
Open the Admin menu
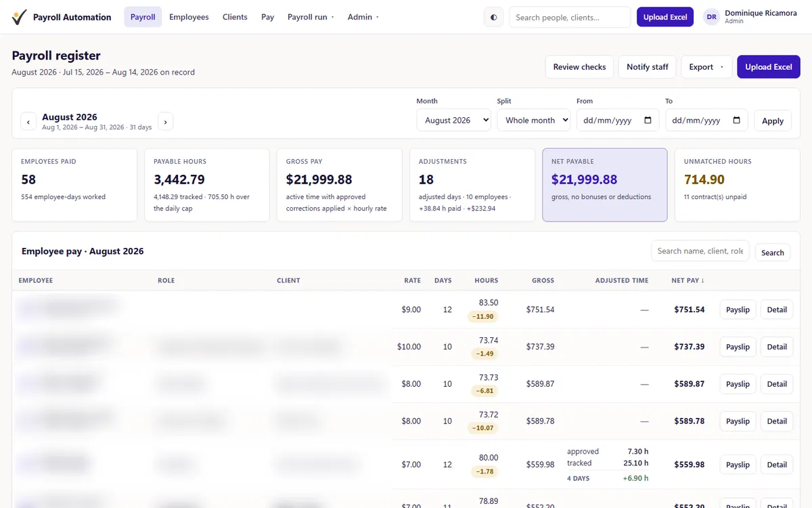(x=363, y=17)
